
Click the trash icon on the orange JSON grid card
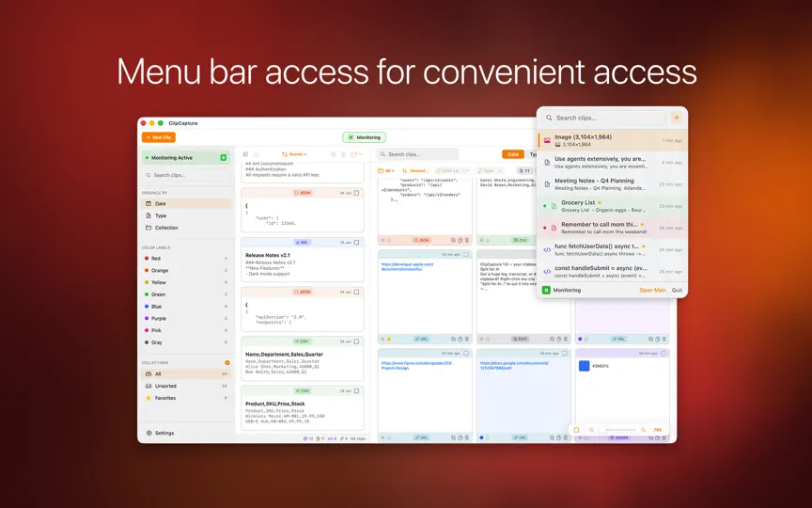[x=466, y=240]
